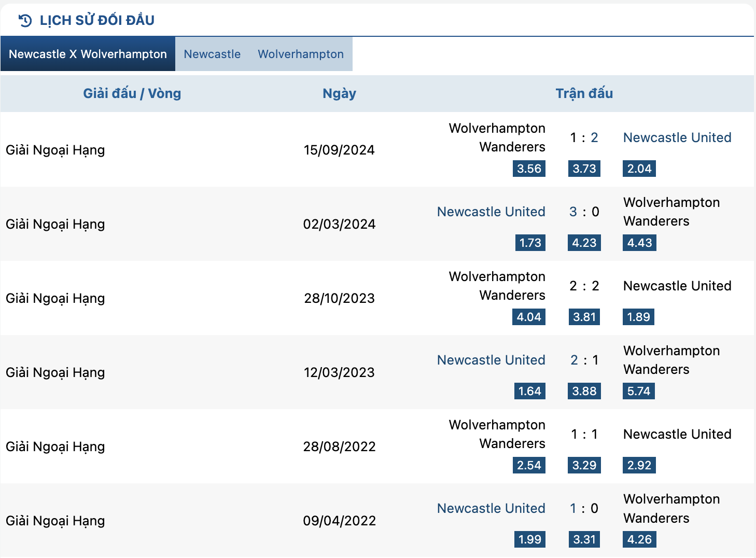Click Giải Ngoại Hạng in the 15/09/2024 row
The height and width of the screenshot is (558, 756).
coord(55,150)
